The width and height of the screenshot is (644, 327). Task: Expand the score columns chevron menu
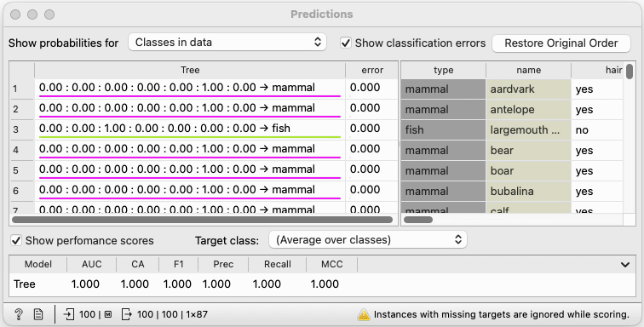point(625,265)
